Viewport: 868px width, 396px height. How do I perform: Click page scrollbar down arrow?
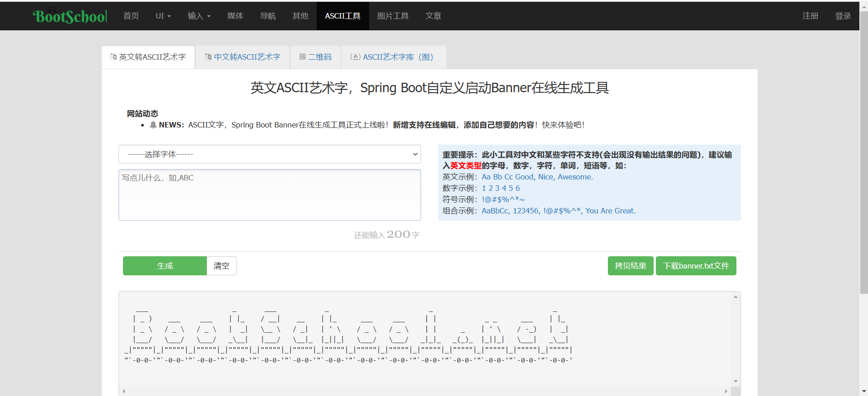tap(864, 391)
